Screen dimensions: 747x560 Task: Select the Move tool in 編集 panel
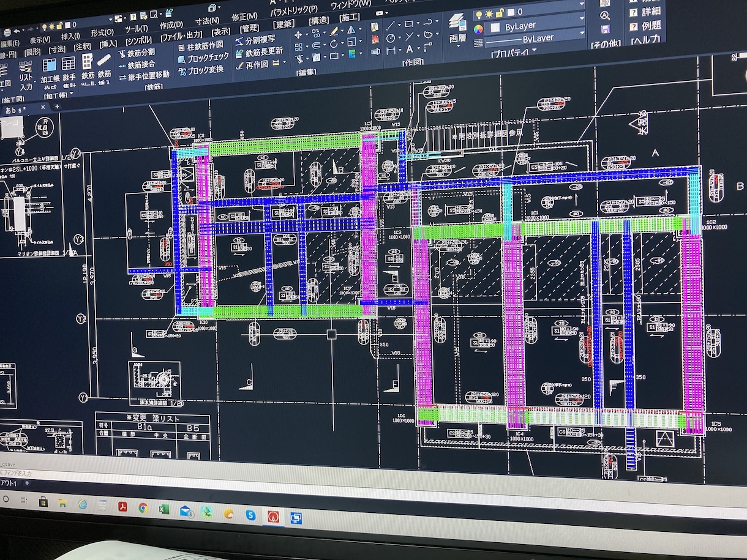tap(298, 34)
